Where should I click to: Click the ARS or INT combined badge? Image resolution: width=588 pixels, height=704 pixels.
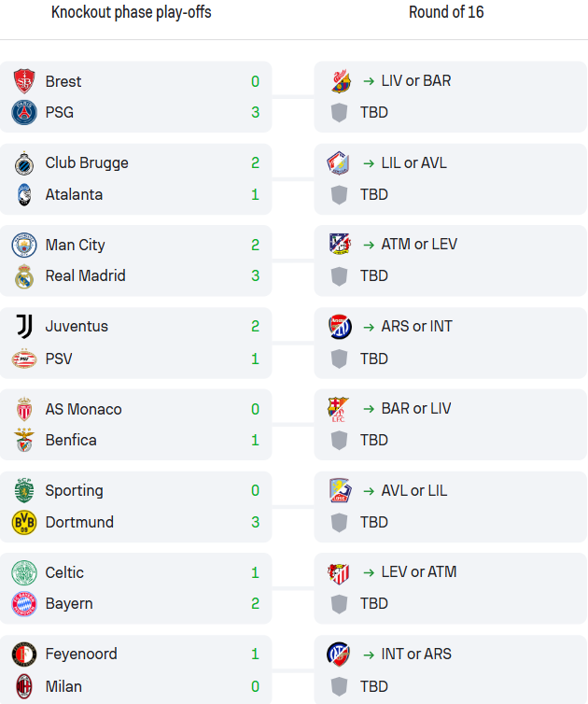coord(340,327)
